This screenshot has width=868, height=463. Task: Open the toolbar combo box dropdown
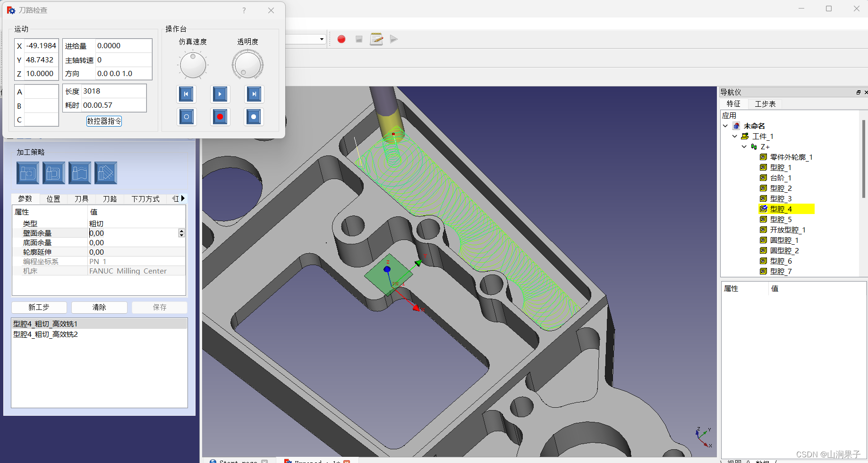tap(322, 39)
